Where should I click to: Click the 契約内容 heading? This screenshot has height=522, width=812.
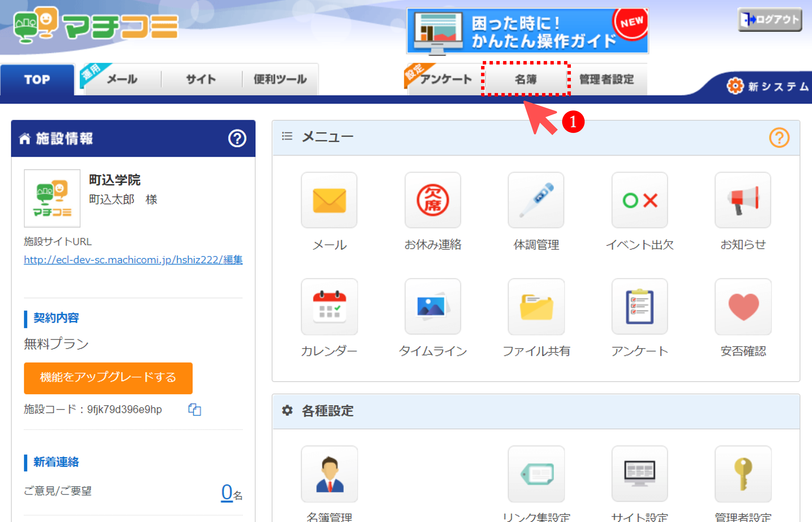[x=56, y=318]
